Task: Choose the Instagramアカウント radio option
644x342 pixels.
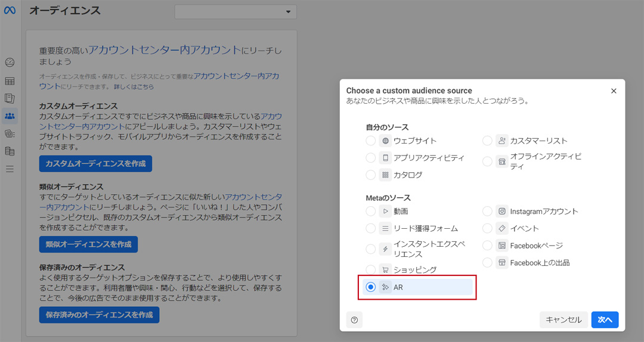Action: (x=488, y=212)
